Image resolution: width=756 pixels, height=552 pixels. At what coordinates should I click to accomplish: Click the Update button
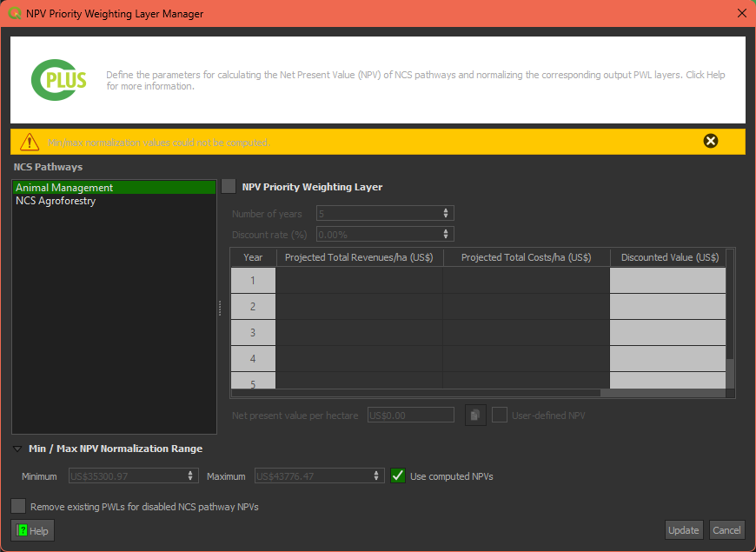click(684, 530)
